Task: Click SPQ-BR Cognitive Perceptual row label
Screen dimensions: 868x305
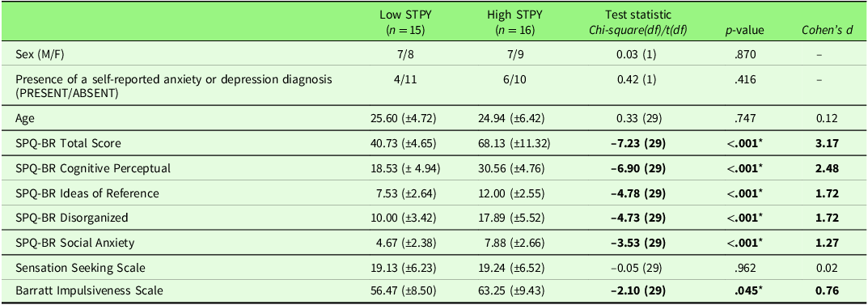Action: point(76,169)
